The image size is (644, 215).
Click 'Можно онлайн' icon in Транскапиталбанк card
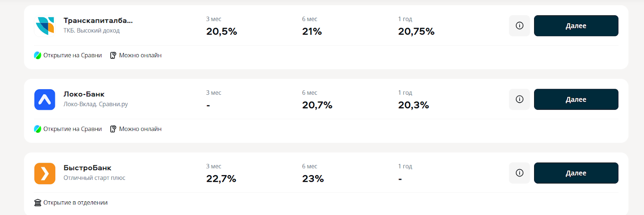(113, 55)
